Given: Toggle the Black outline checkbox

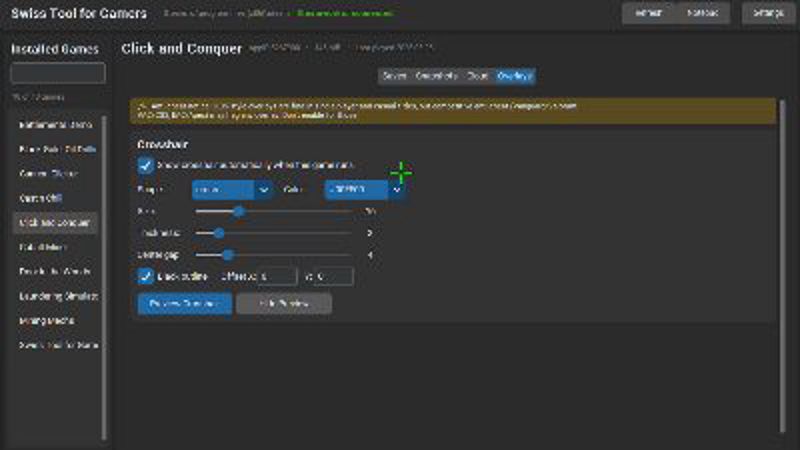Looking at the screenshot, I should [145, 276].
